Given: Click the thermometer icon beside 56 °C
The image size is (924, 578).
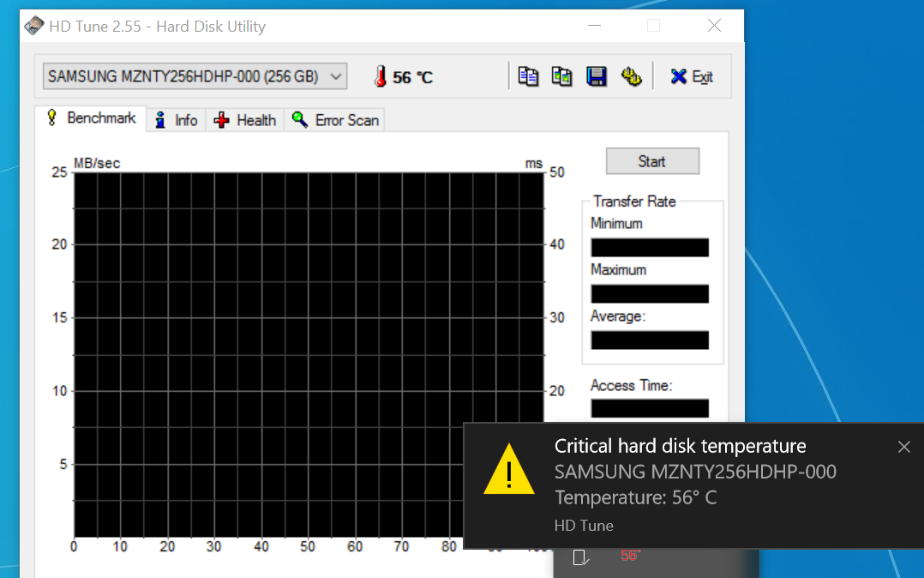Looking at the screenshot, I should click(381, 76).
